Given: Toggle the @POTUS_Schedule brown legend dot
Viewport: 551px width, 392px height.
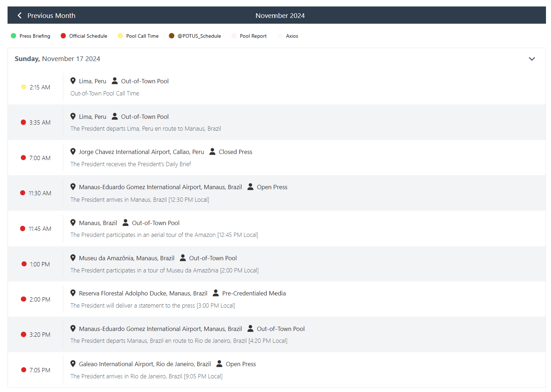Looking at the screenshot, I should click(x=172, y=36).
